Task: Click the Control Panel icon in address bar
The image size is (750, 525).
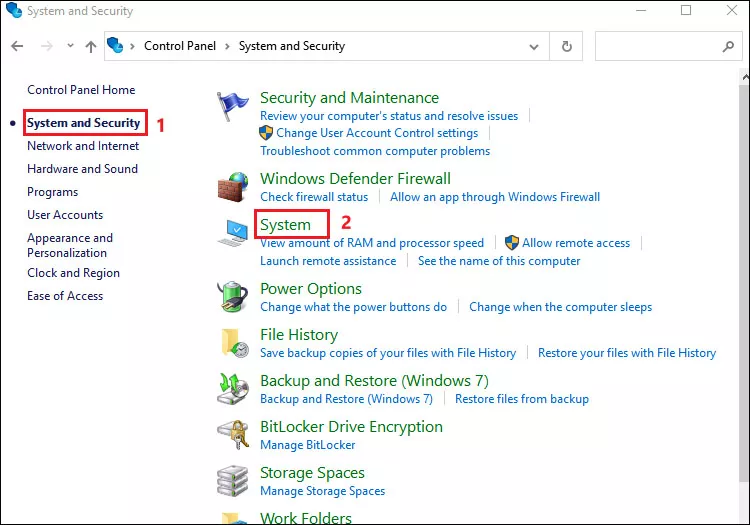Action: (115, 45)
